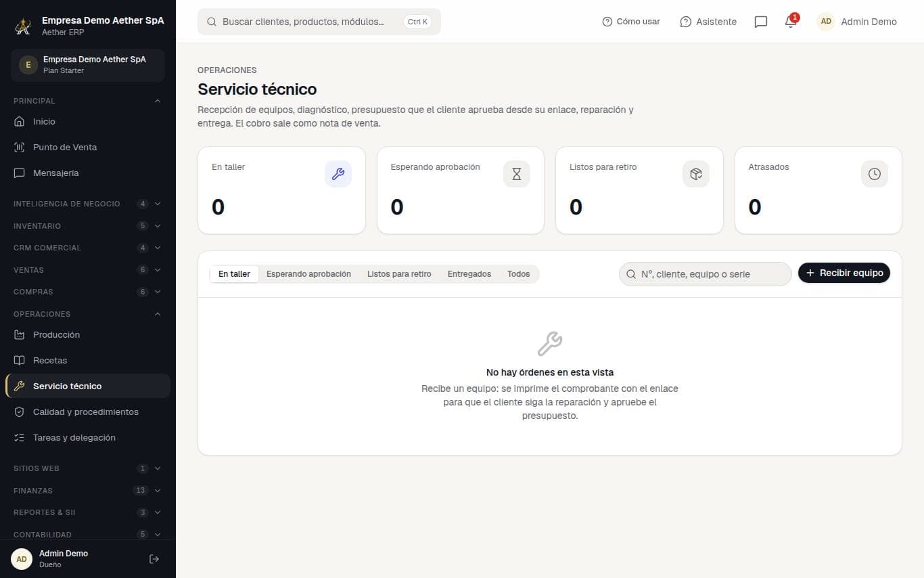Viewport: 924px width, 578px height.
Task: Switch to Listos para retiro tab
Action: (399, 274)
